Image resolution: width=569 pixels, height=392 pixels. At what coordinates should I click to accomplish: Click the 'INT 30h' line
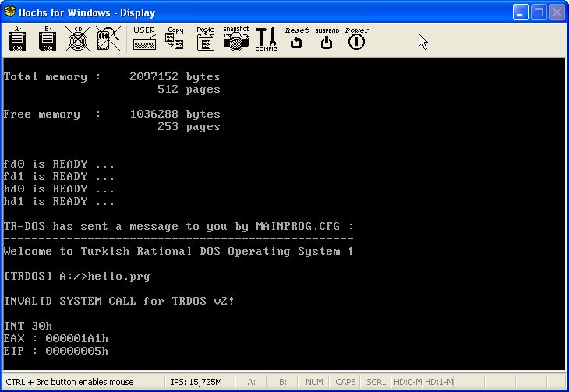pos(28,326)
